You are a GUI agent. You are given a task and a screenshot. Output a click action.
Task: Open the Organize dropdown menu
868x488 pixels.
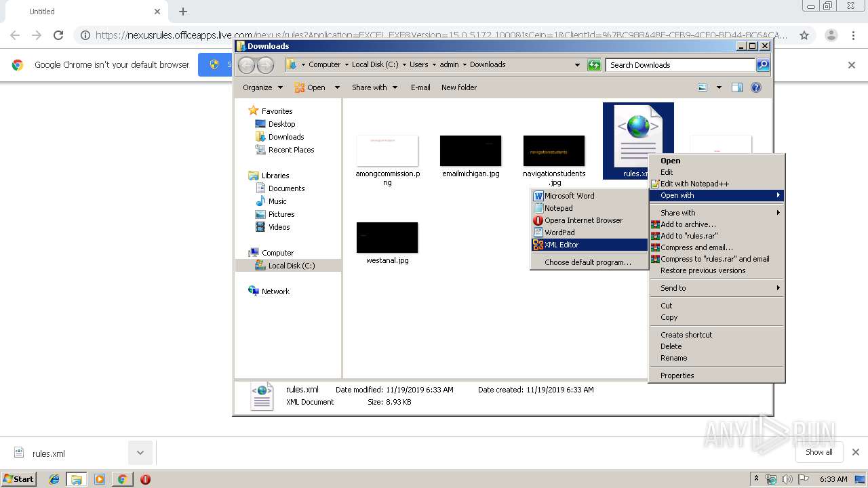[x=262, y=87]
